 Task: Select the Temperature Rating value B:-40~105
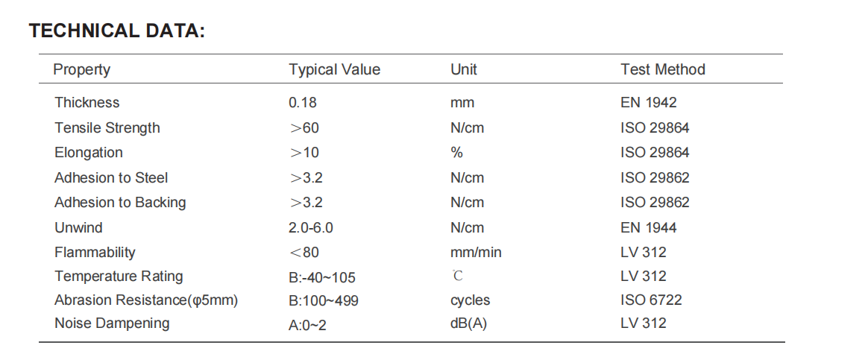coord(322,278)
